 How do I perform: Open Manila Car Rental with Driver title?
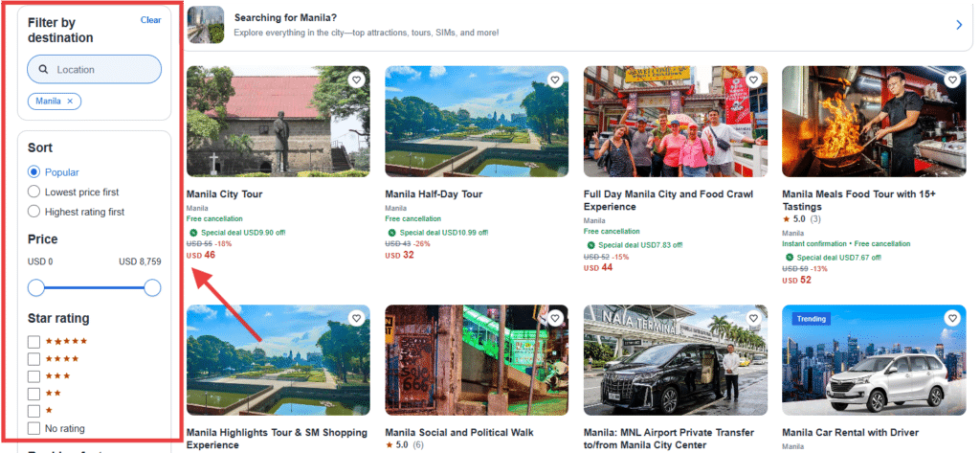851,432
